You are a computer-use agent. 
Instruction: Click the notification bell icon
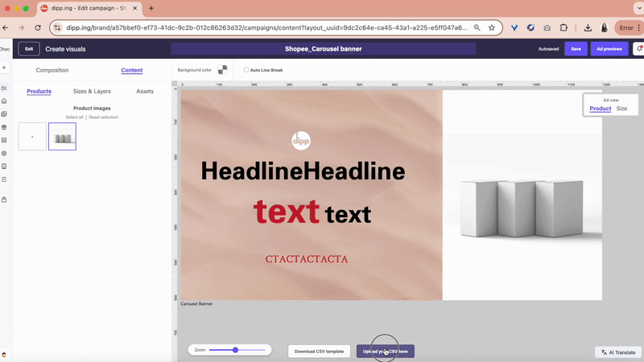(x=638, y=48)
